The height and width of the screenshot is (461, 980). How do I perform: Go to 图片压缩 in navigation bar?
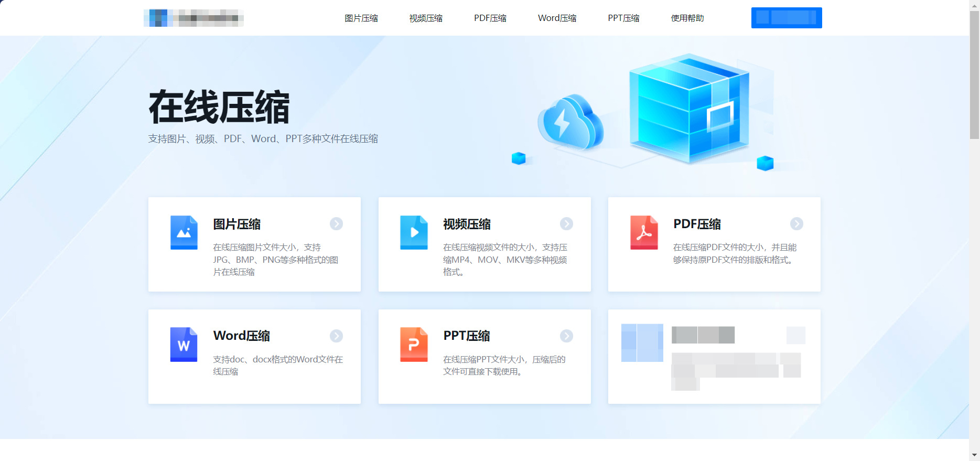coord(361,18)
